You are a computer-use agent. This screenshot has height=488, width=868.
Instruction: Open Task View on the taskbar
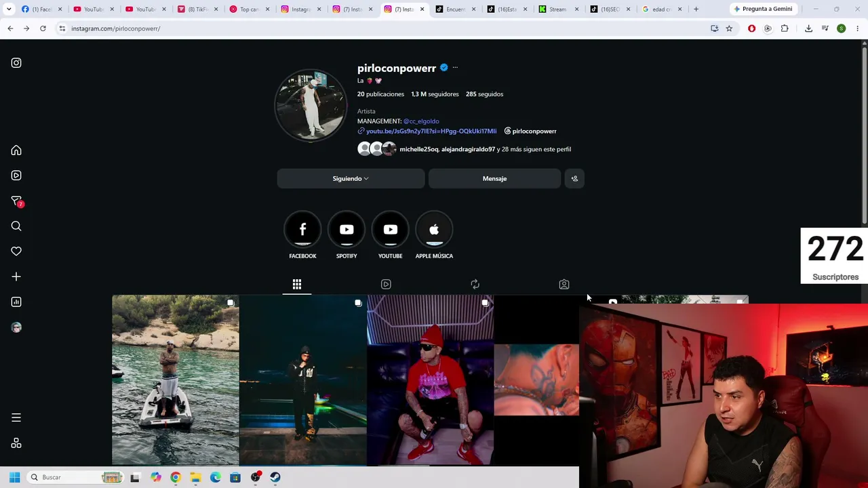coord(135,477)
